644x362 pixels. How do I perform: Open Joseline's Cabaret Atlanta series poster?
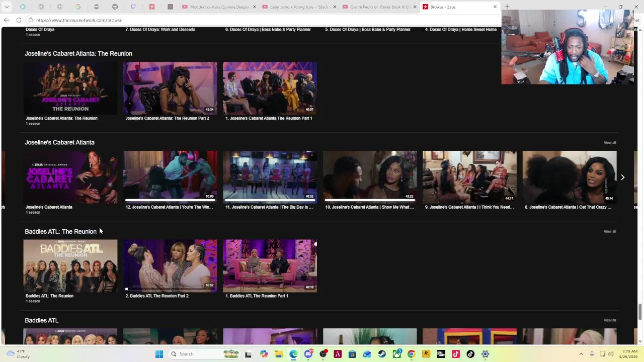click(x=70, y=177)
